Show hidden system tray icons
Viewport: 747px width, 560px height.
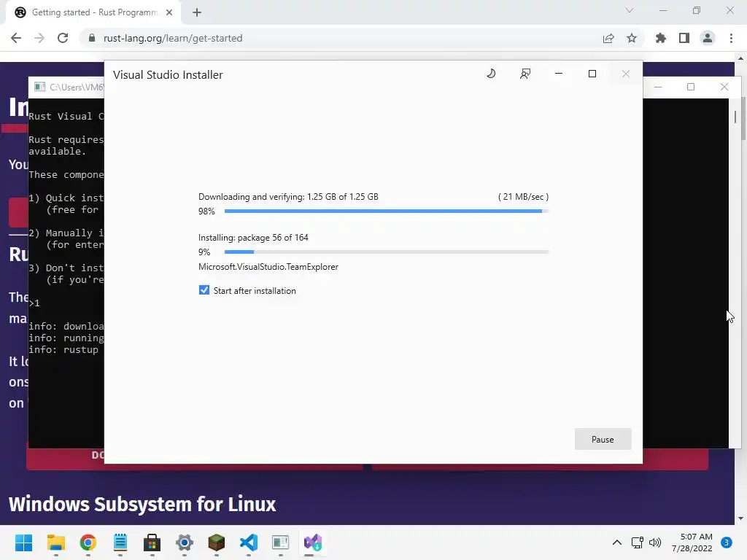click(x=617, y=542)
